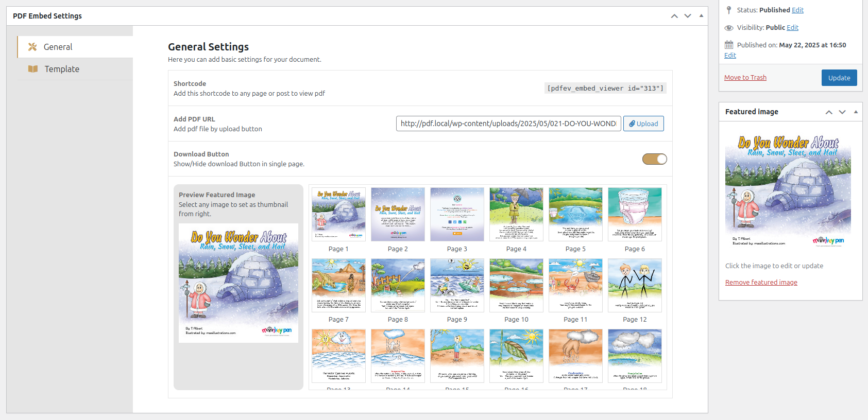
Task: Select Page 14 thumbnail
Action: click(398, 356)
